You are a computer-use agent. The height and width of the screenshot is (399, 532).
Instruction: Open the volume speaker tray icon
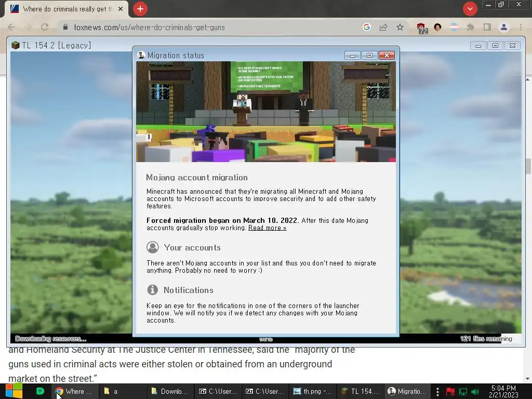pyautogui.click(x=475, y=392)
